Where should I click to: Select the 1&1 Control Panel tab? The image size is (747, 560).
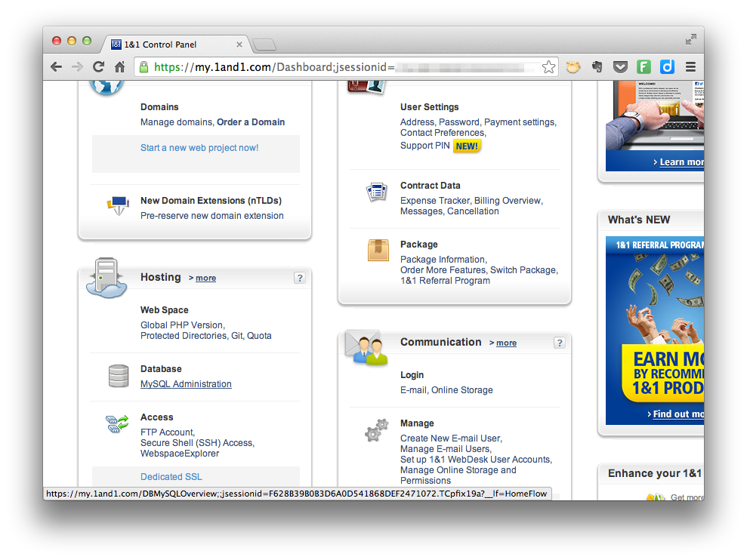(175, 45)
